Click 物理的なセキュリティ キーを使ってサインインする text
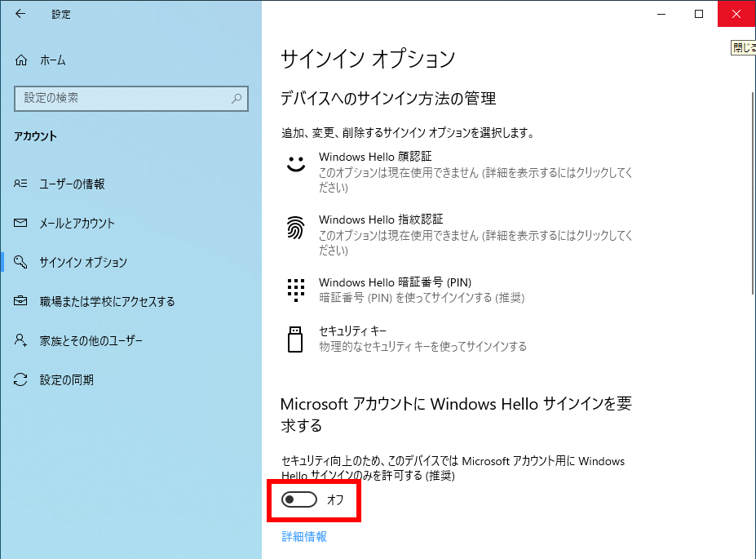Viewport: 756px width, 559px height. [422, 346]
